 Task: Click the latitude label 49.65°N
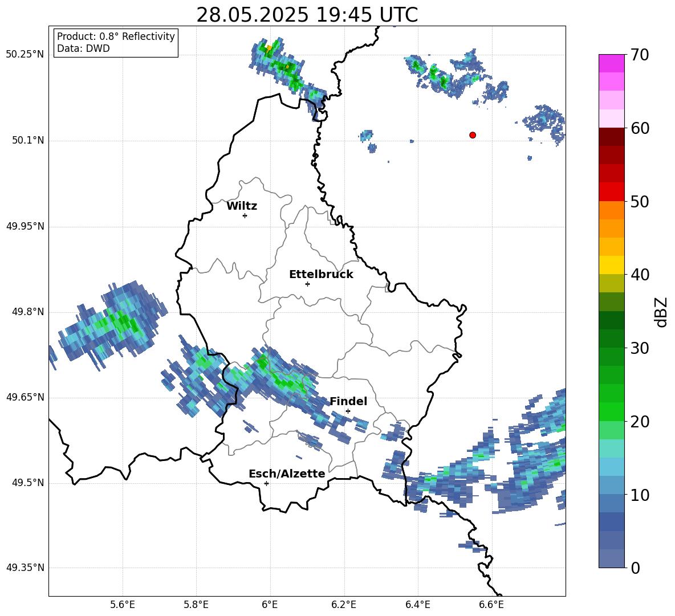tap(25, 397)
